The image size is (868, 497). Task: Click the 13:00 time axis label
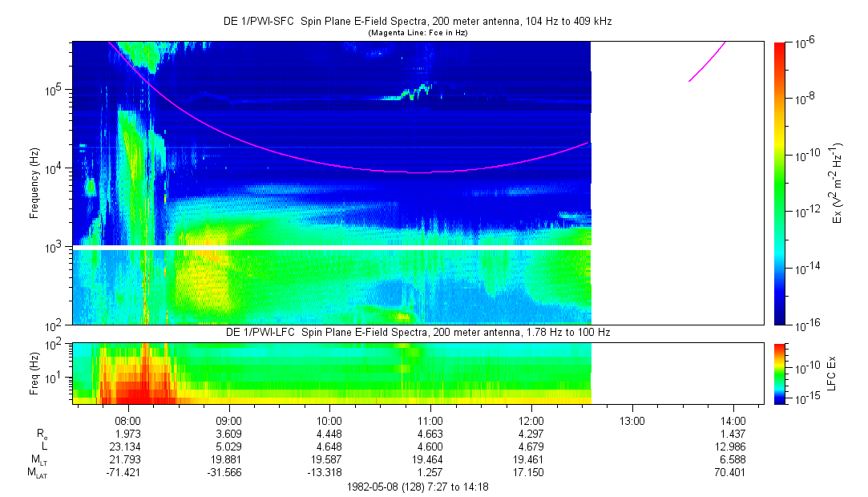[x=632, y=419]
